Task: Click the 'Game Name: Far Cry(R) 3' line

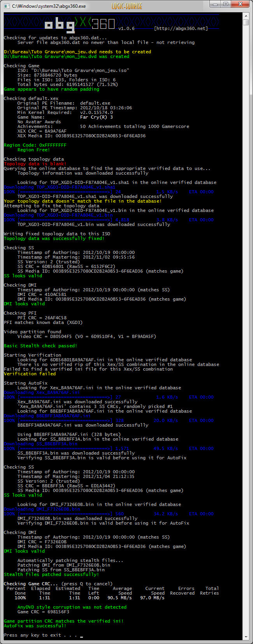Action: (65, 117)
